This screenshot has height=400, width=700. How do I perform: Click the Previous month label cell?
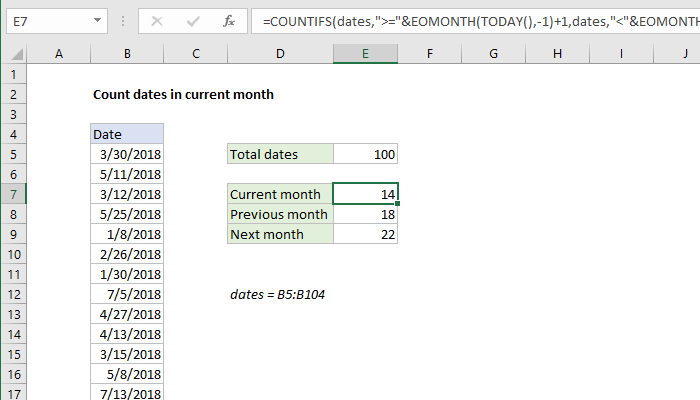[x=280, y=214]
